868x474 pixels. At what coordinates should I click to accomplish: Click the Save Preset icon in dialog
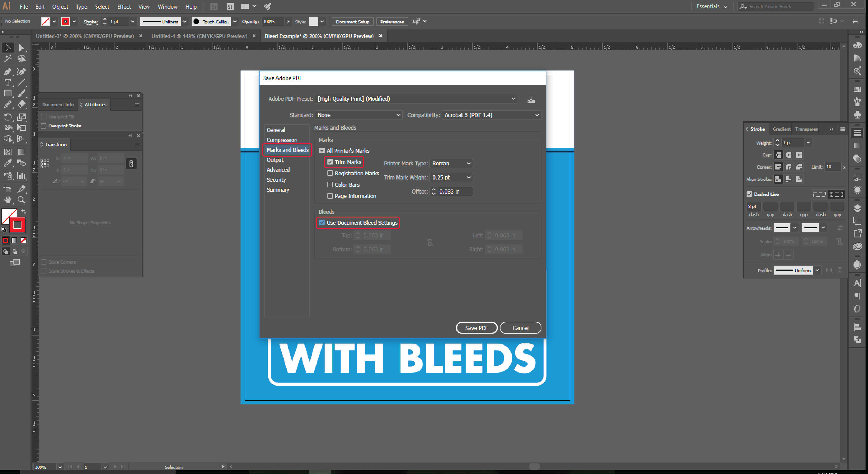531,100
